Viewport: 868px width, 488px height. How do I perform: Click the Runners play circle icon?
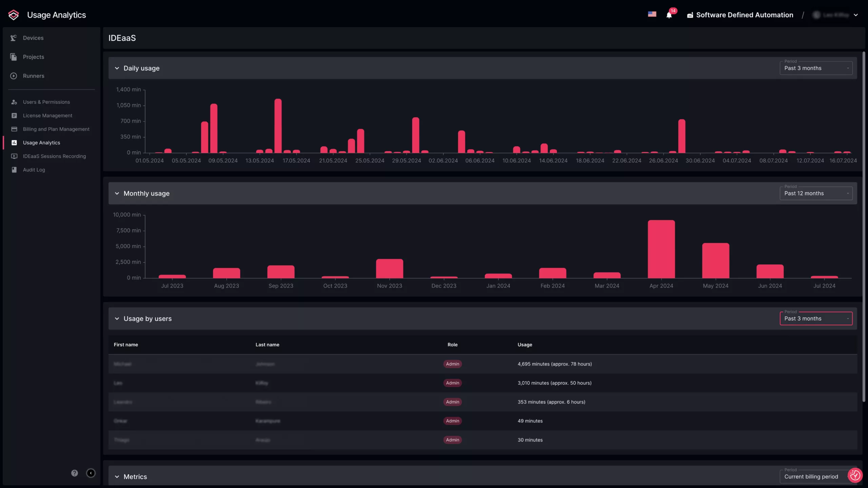point(14,76)
